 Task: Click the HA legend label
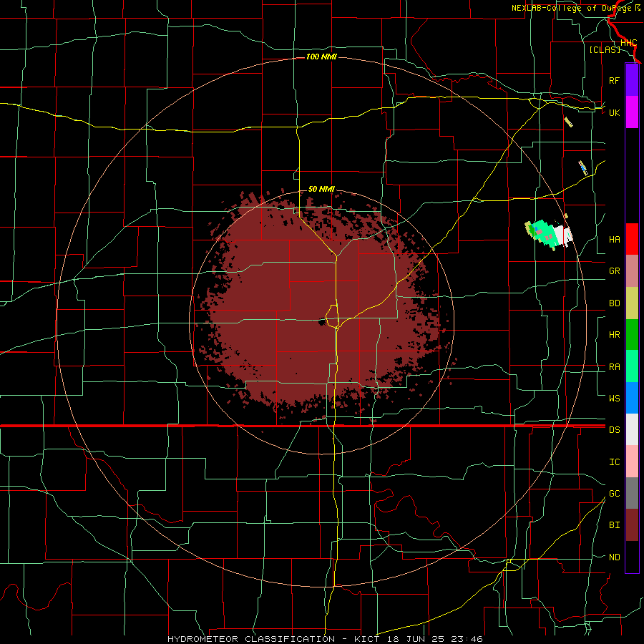(614, 239)
